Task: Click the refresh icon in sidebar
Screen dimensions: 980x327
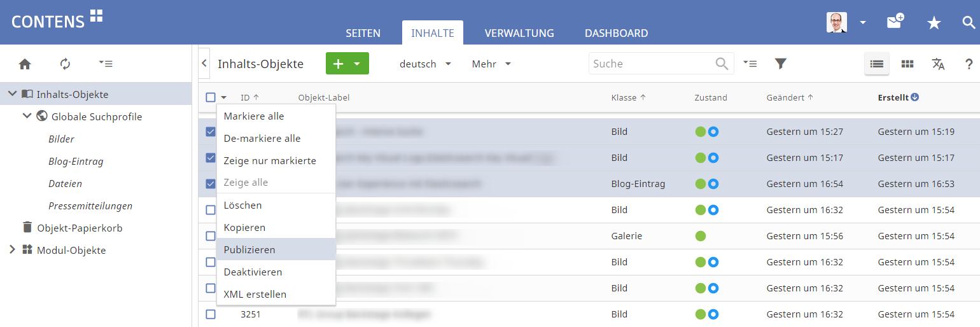Action: coord(65,64)
